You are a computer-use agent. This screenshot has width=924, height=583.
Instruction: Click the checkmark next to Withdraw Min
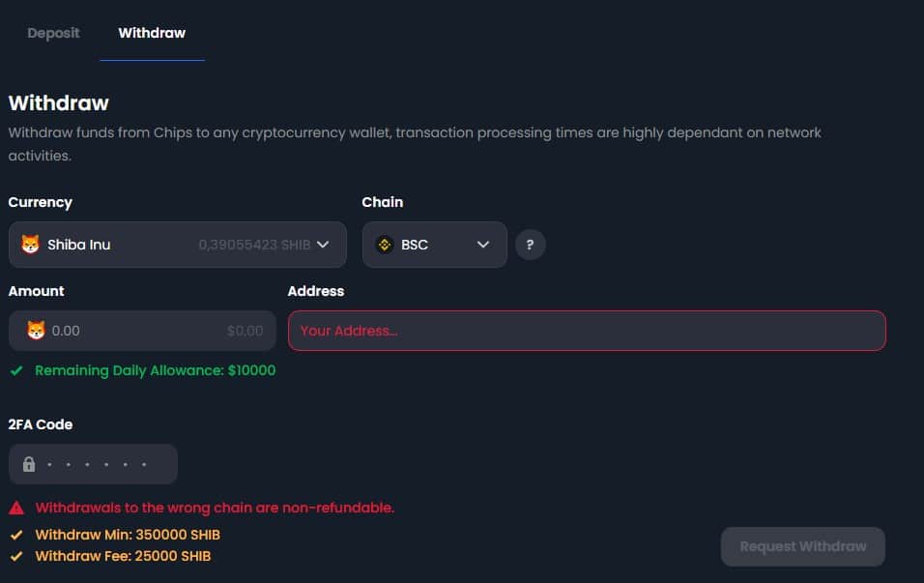(16, 535)
